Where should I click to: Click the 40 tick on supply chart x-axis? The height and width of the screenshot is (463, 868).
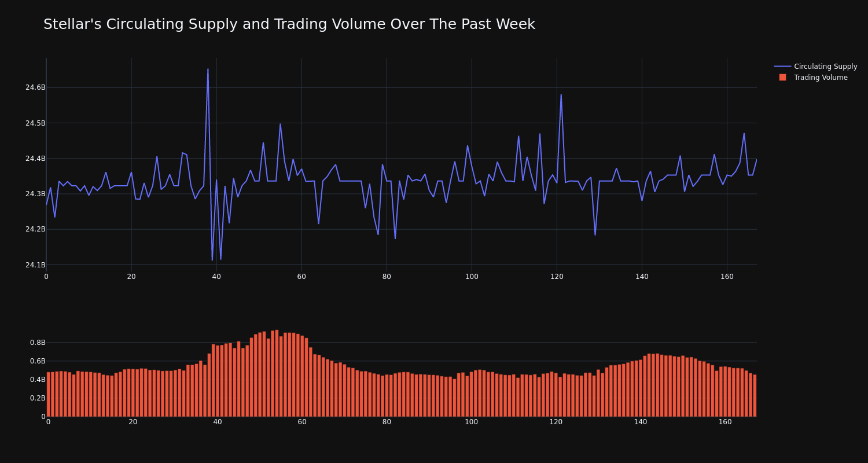tap(216, 277)
